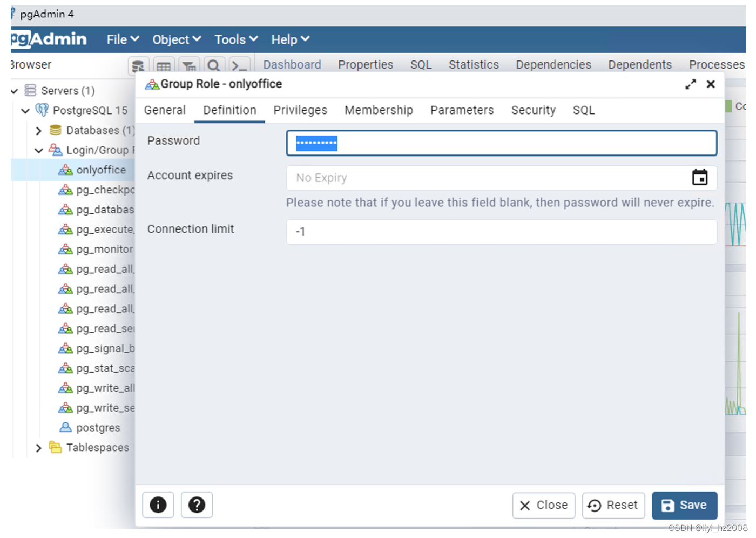Click the Servers group icon
This screenshot has width=756, height=538.
[x=30, y=90]
